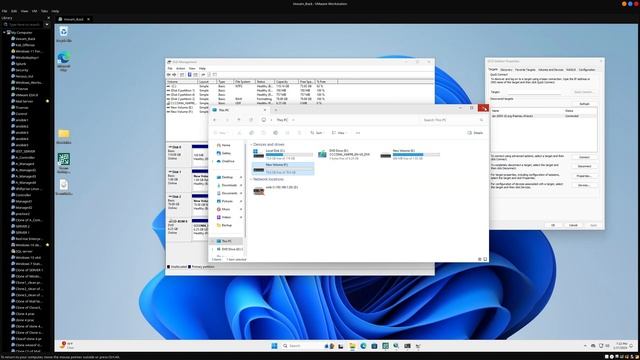Switch to RADIUS tab in iSCSI Initiator
This screenshot has width=640, height=360.
[571, 70]
